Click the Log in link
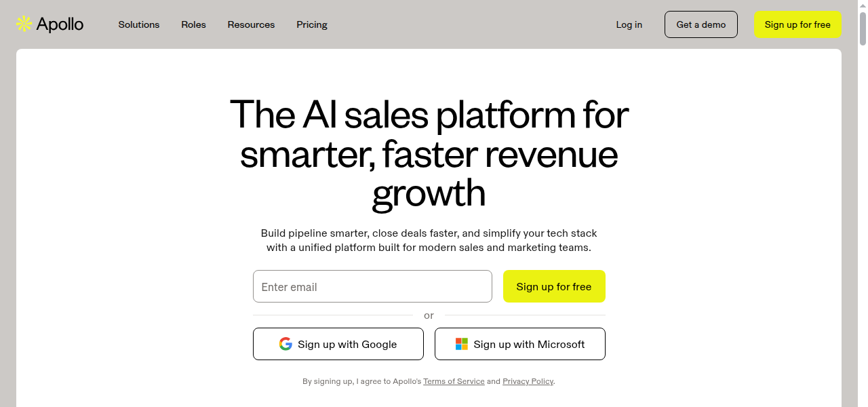 tap(629, 24)
